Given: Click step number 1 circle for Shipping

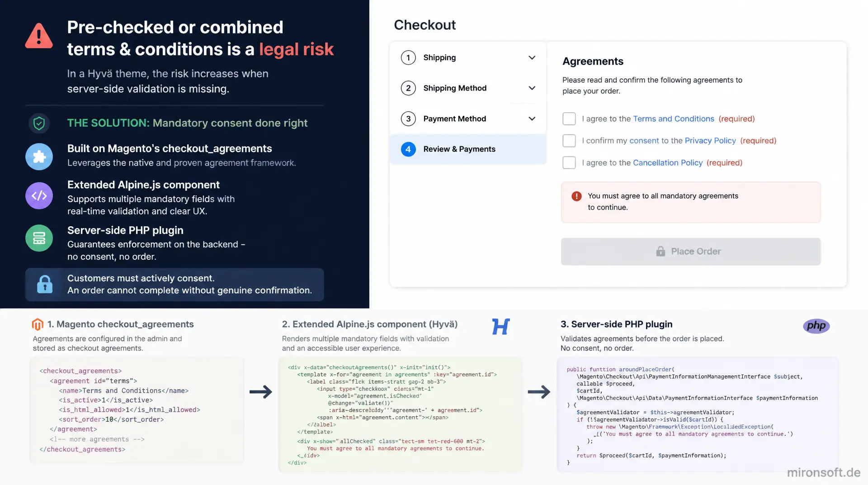Looking at the screenshot, I should pyautogui.click(x=408, y=57).
